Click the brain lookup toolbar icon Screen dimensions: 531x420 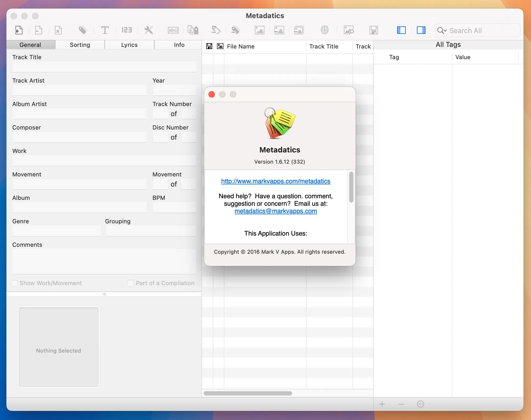tap(324, 30)
